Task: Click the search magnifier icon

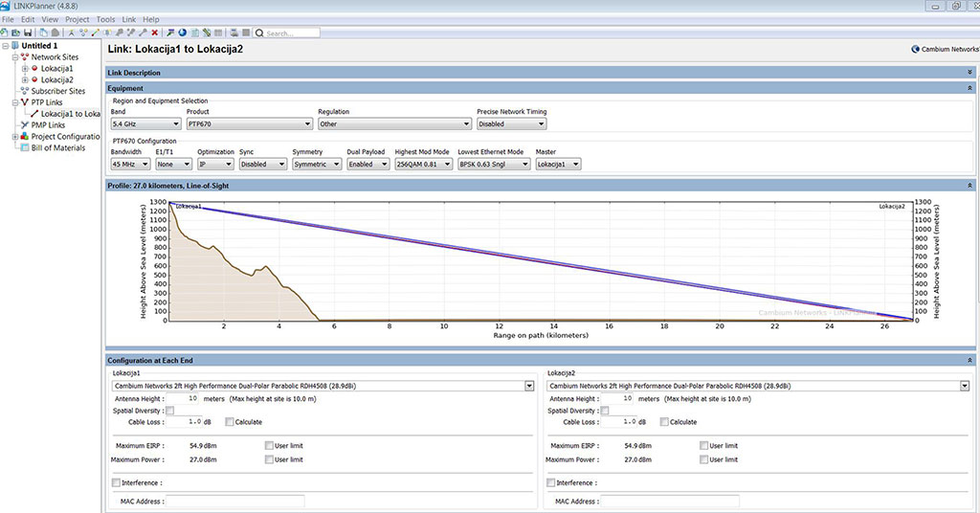Action: pos(259,33)
